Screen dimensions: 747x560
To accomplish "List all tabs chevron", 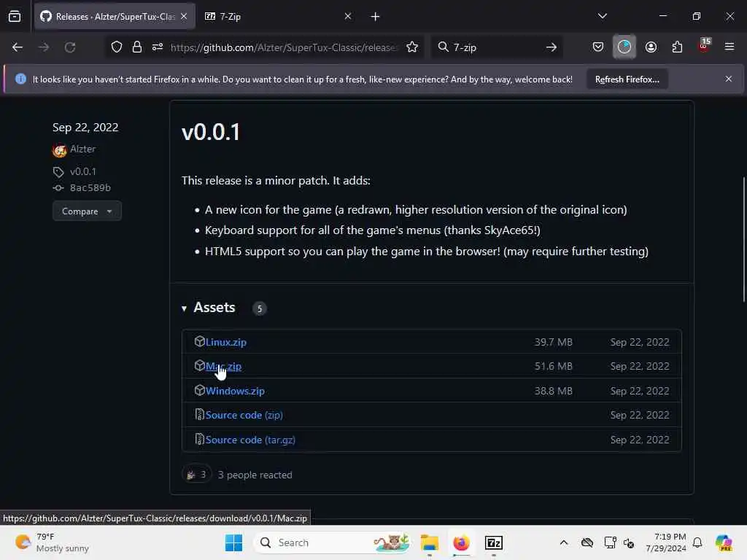I will coord(602,16).
